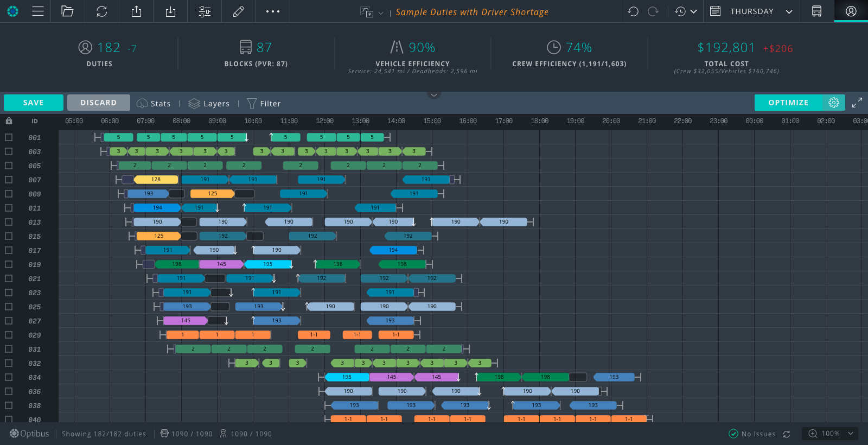
Task: Click the SAVE button
Action: (x=34, y=103)
